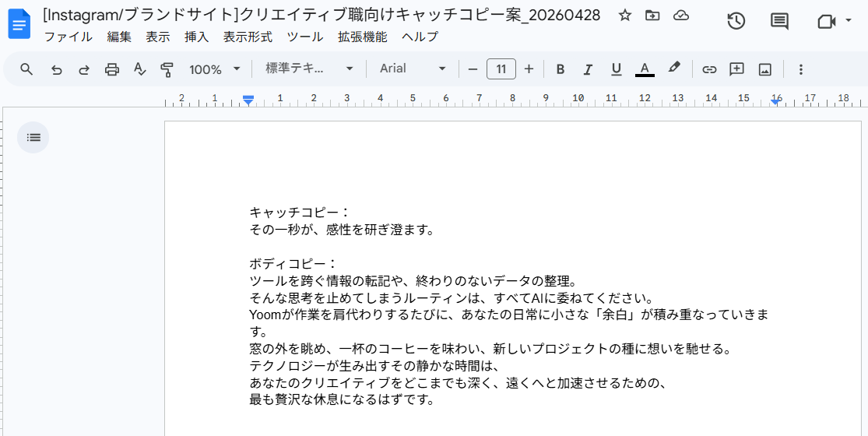Open the Google Docs home icon

point(19,25)
